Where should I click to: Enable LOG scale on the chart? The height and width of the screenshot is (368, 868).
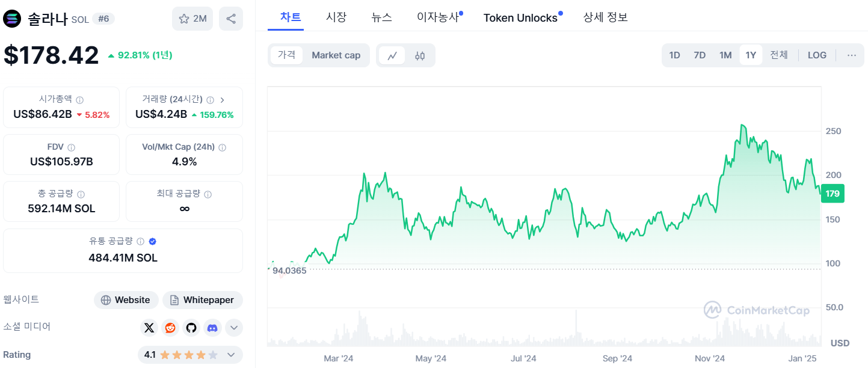point(817,55)
